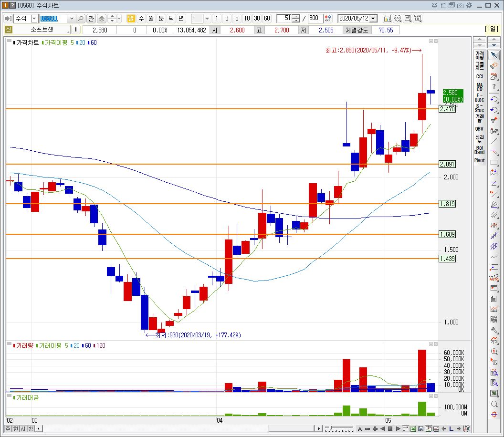Screen dimensions: 504x437
Task: Click the zoom slider in bottom bar
Action: [339, 428]
